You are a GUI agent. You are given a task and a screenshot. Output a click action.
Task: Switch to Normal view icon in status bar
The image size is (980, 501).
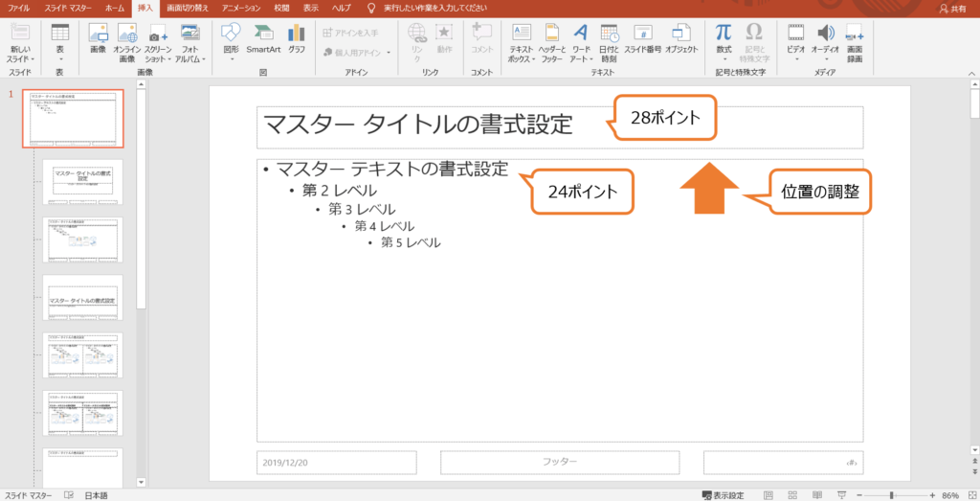click(768, 494)
